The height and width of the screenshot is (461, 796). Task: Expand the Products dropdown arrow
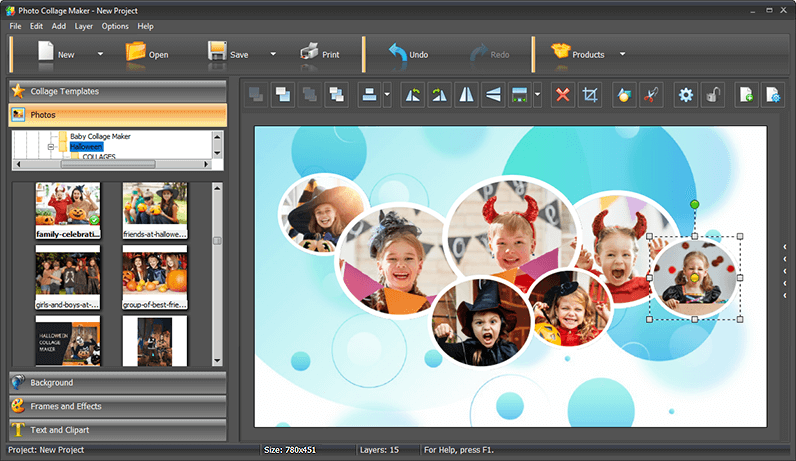622,54
